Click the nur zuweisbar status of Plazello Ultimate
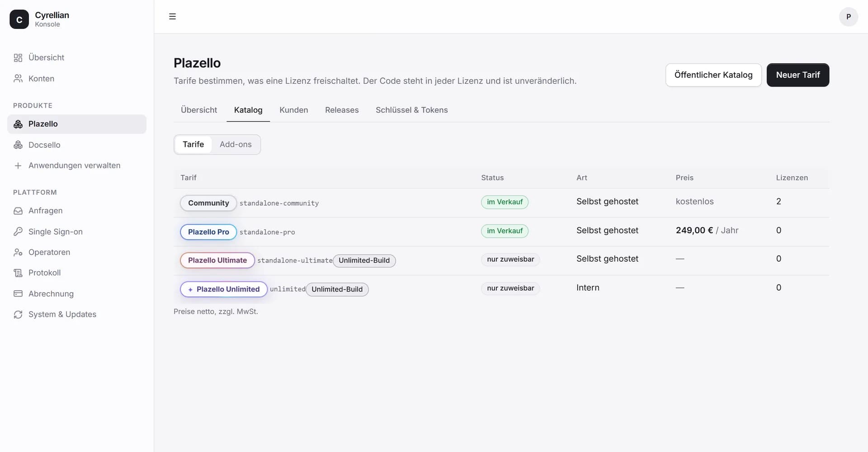This screenshot has width=868, height=452. (x=510, y=259)
